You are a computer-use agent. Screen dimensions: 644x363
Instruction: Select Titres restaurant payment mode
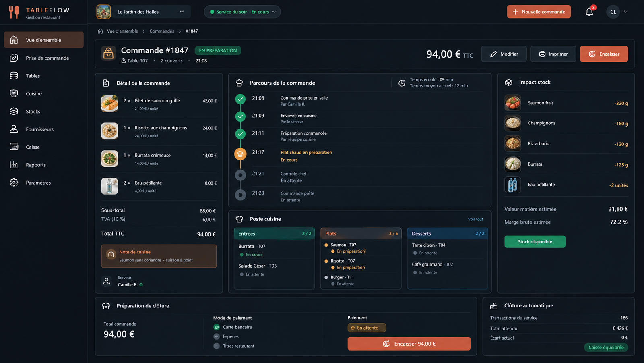coord(234,346)
